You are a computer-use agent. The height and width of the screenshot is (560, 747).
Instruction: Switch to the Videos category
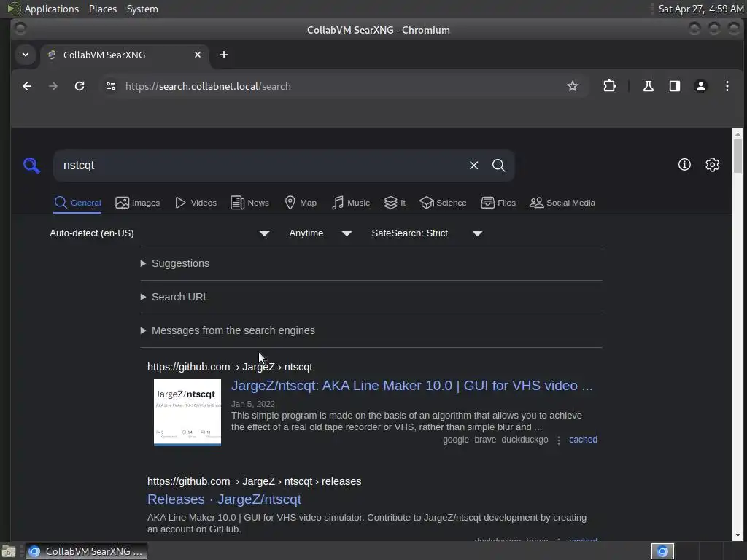point(196,203)
